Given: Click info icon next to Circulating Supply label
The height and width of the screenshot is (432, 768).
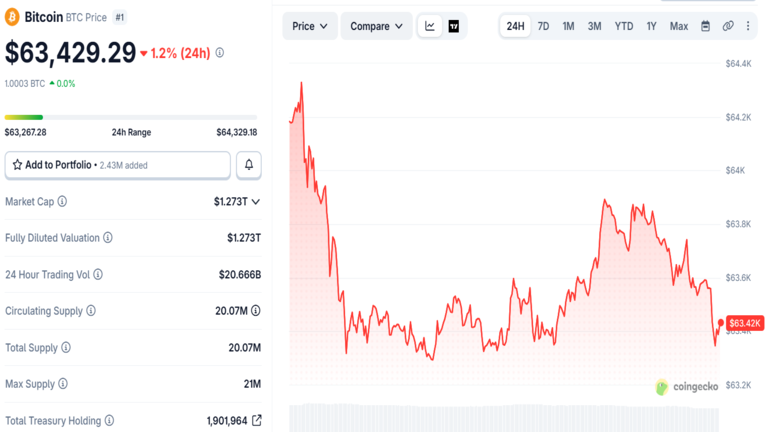Looking at the screenshot, I should pyautogui.click(x=91, y=311).
